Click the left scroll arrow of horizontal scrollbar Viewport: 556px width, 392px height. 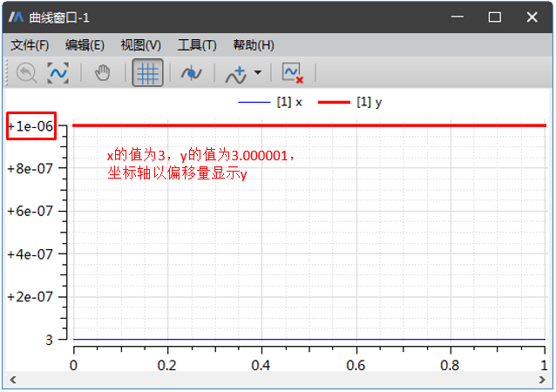pyautogui.click(x=10, y=380)
